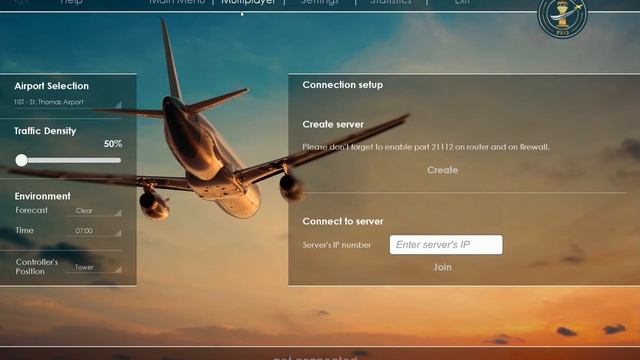Click the Controller's Position label

tap(37, 267)
